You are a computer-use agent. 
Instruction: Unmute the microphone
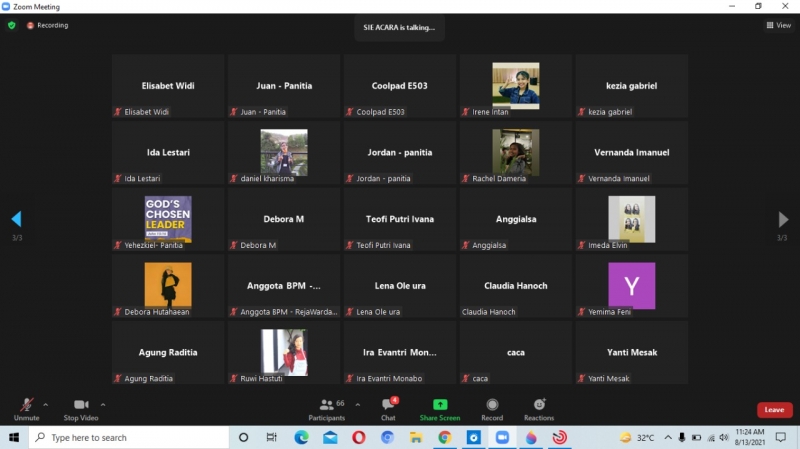point(26,407)
